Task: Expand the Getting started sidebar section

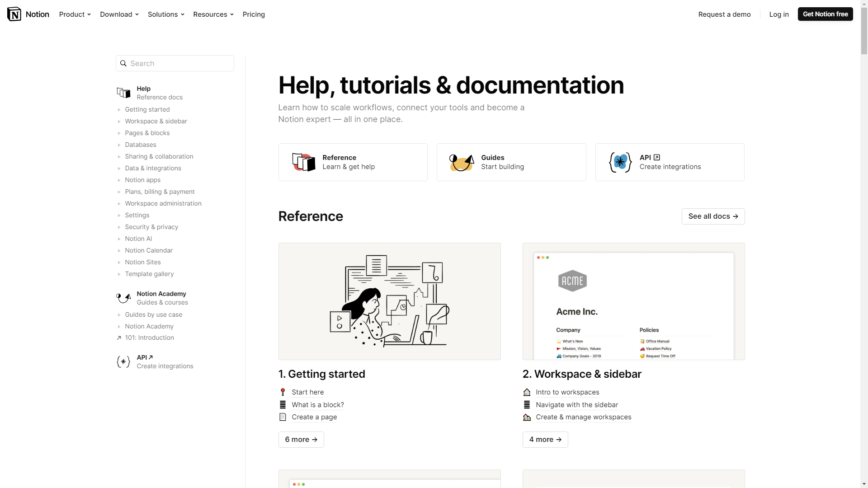Action: tap(119, 109)
